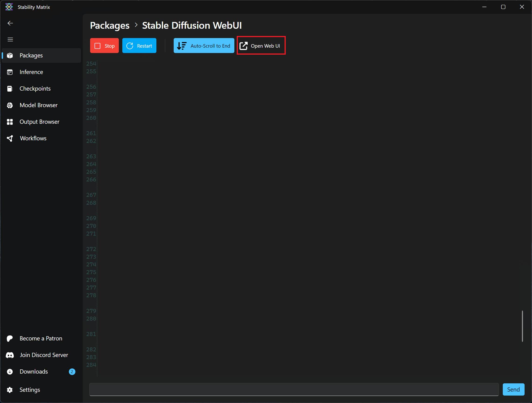Open the Workflows section

pyautogui.click(x=33, y=138)
